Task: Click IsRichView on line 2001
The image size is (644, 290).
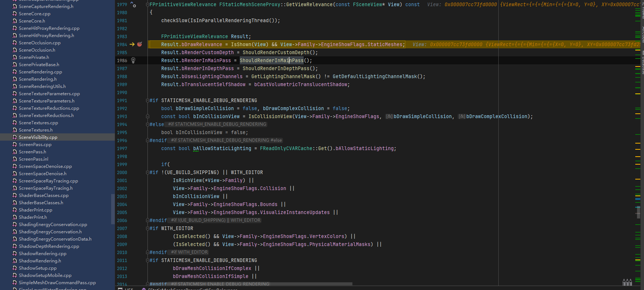Action: point(187,180)
